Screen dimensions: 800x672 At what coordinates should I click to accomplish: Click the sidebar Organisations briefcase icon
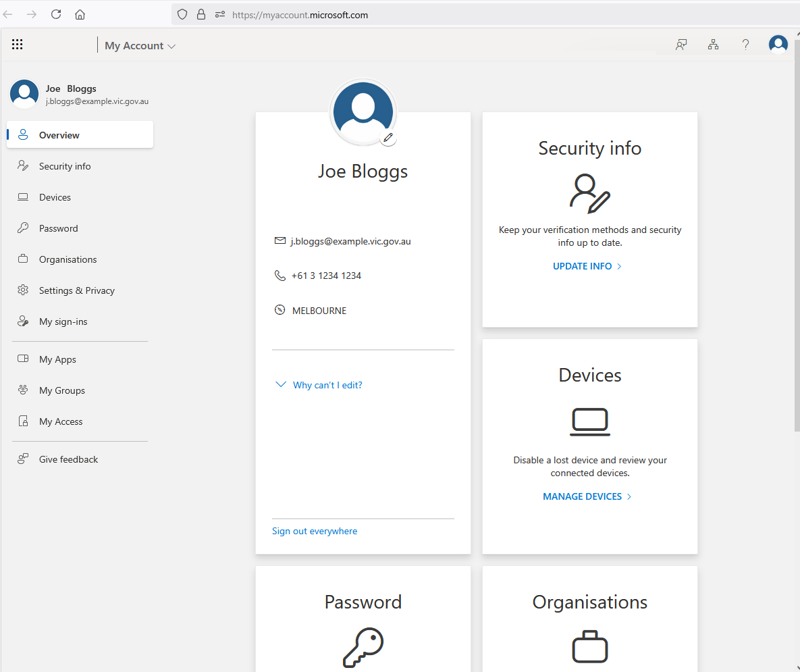pos(23,259)
